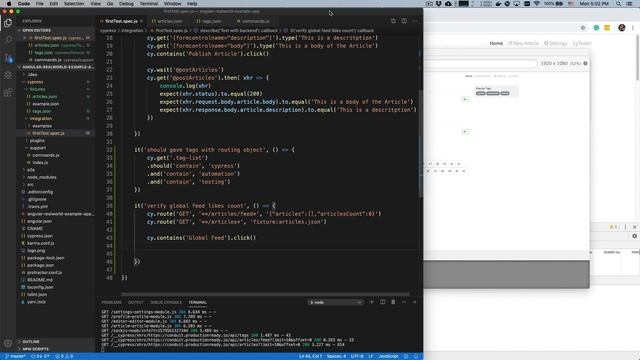The height and width of the screenshot is (360, 640).
Task: Click the master git branch indicator
Action: [x=16, y=356]
